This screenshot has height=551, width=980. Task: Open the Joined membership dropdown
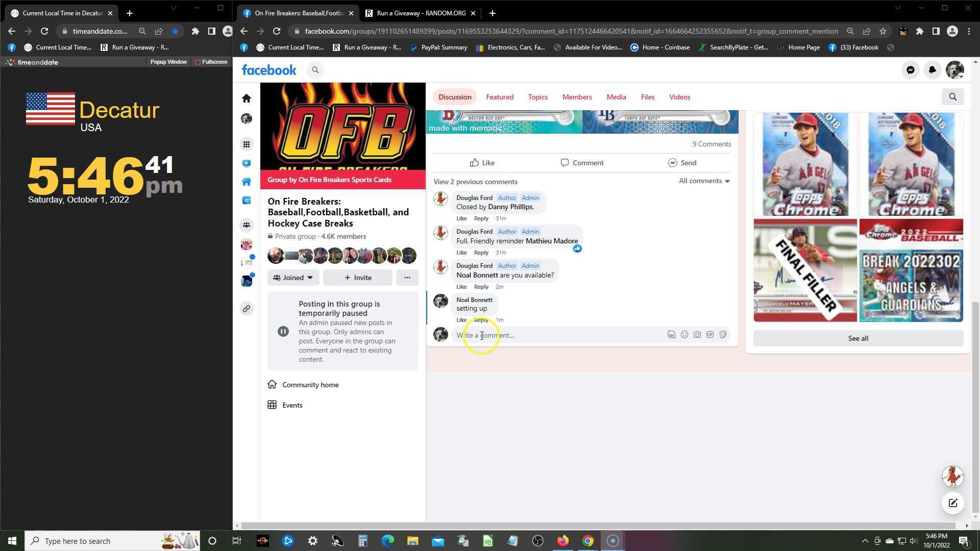coord(293,278)
